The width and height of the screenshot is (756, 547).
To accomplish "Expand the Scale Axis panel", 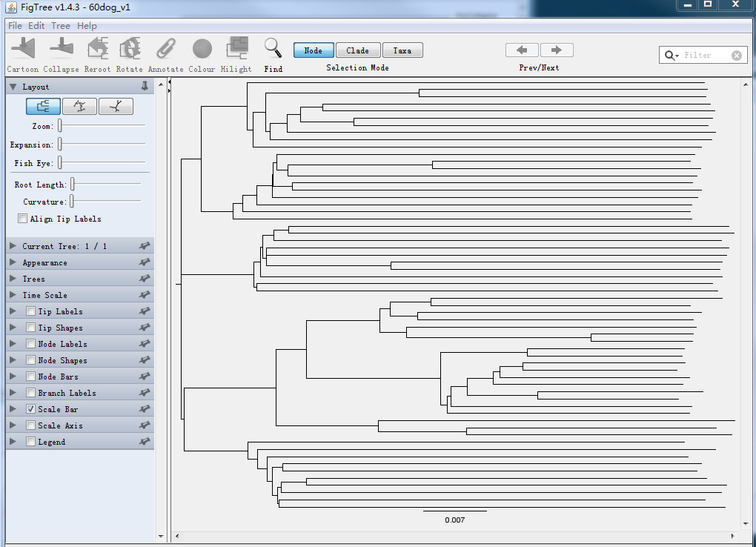I will (13, 425).
